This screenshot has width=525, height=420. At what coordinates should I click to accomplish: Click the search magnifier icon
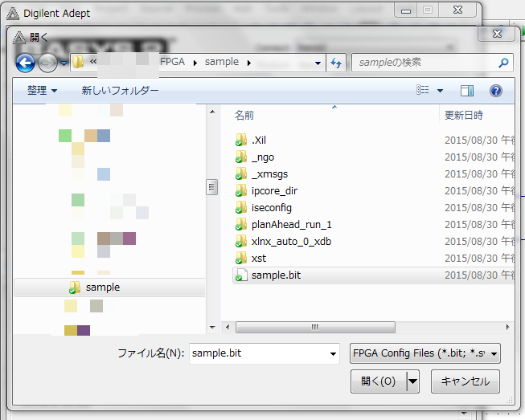(503, 63)
